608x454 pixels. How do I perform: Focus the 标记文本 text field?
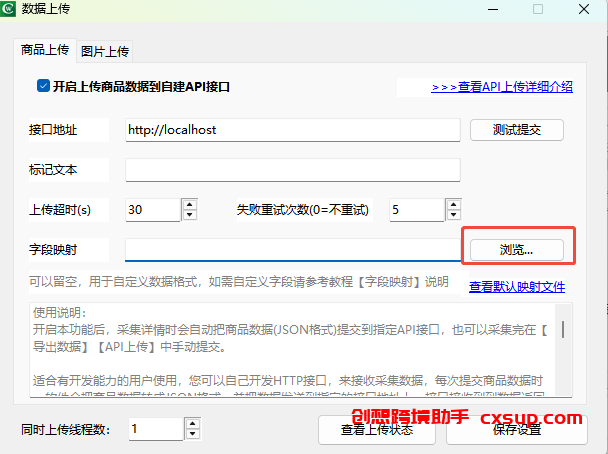[292, 170]
